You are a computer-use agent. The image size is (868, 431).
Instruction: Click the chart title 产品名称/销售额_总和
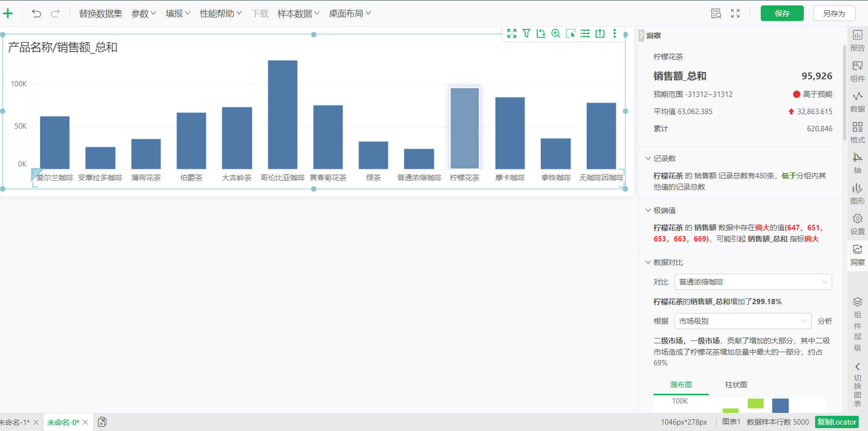point(63,48)
